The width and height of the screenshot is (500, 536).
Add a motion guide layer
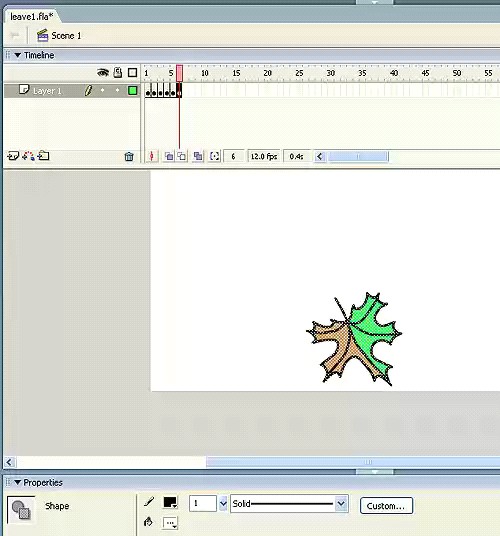(28, 156)
